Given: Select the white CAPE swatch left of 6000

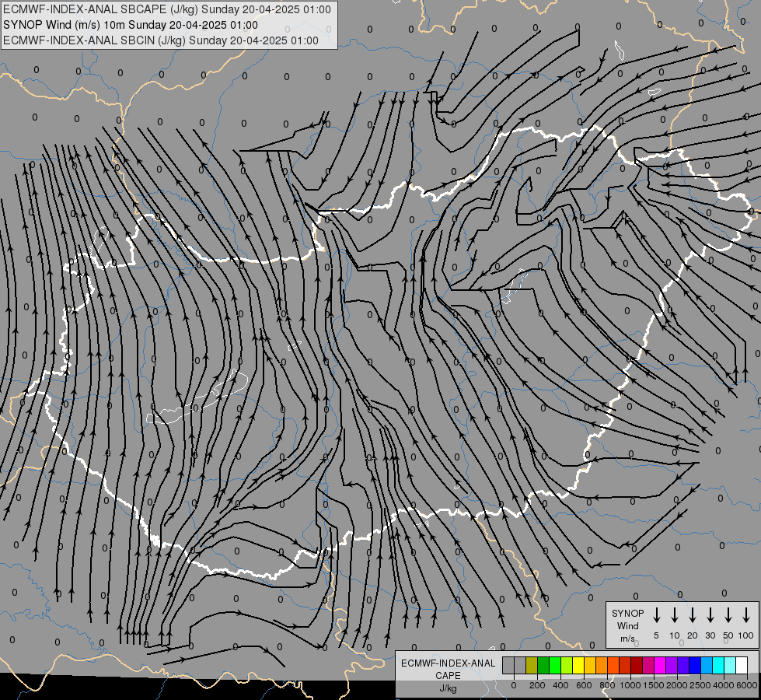Looking at the screenshot, I should coord(742,665).
